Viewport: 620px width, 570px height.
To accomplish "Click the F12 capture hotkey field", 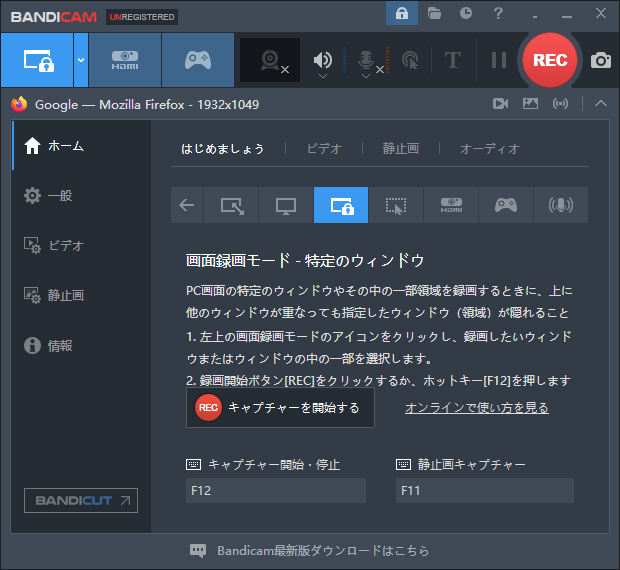I will [x=276, y=491].
